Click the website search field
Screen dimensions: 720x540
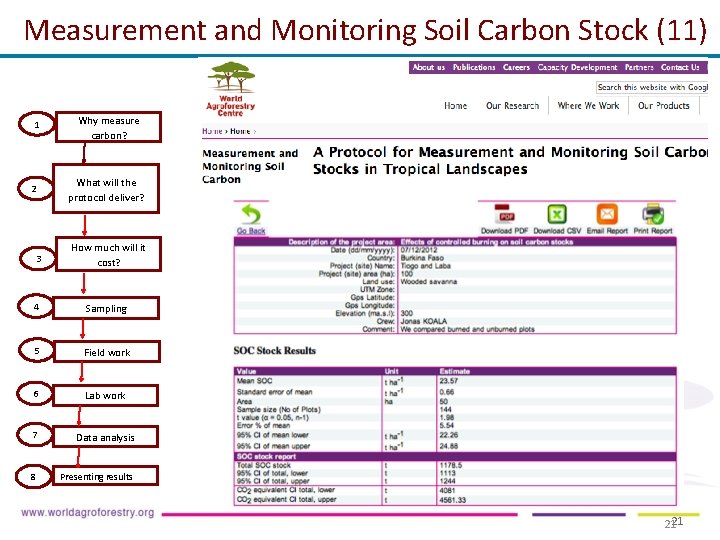[x=652, y=87]
